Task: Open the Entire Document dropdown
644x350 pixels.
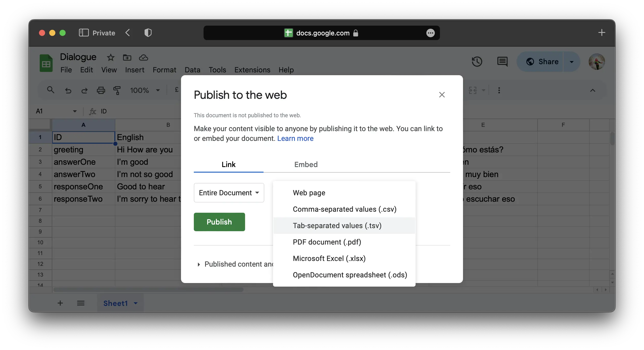Action: [x=229, y=193]
